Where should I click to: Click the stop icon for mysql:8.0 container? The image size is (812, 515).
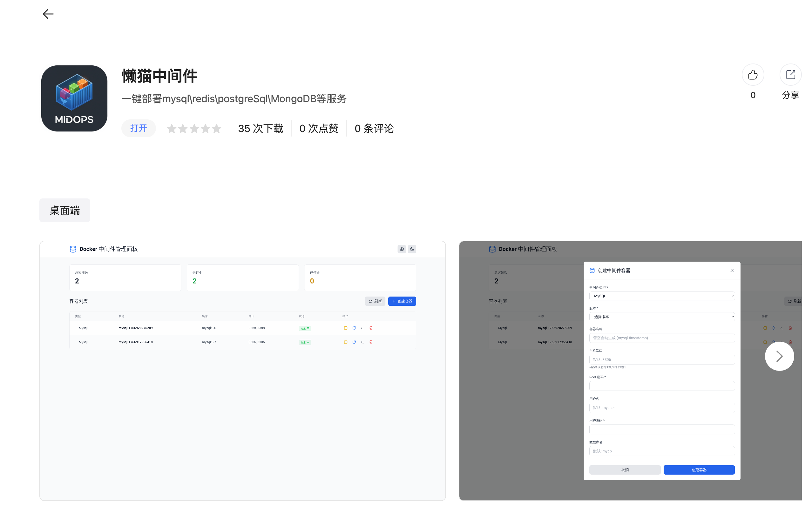coord(345,328)
